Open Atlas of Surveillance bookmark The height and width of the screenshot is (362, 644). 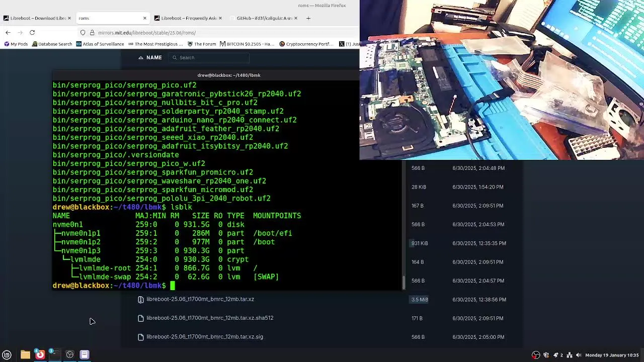tap(100, 44)
